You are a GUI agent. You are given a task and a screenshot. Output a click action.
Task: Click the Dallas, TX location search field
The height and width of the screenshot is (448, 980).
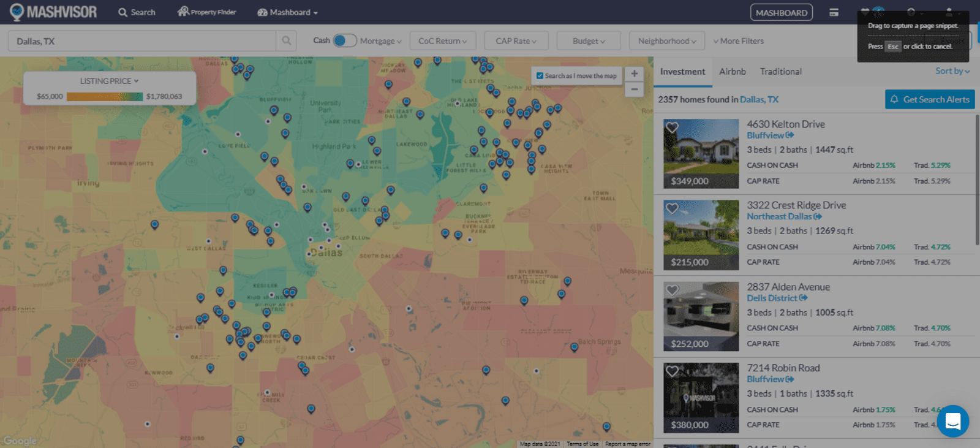click(x=142, y=41)
